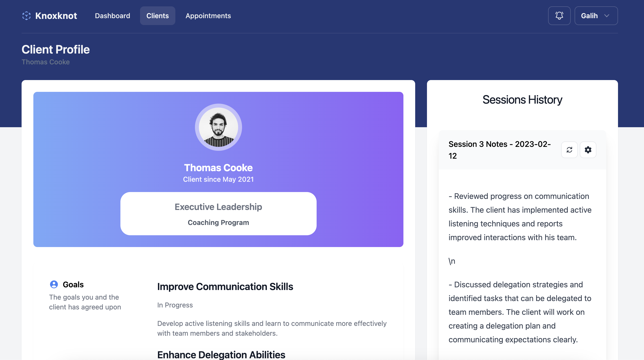Screen dimensions: 644x360
Task: Open the Appointments menu item
Action: tap(208, 15)
